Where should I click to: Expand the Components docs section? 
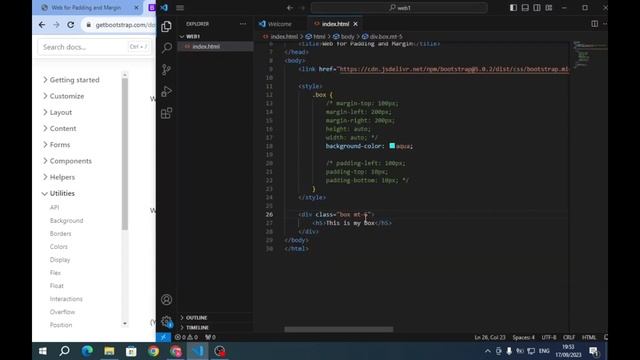(x=67, y=161)
